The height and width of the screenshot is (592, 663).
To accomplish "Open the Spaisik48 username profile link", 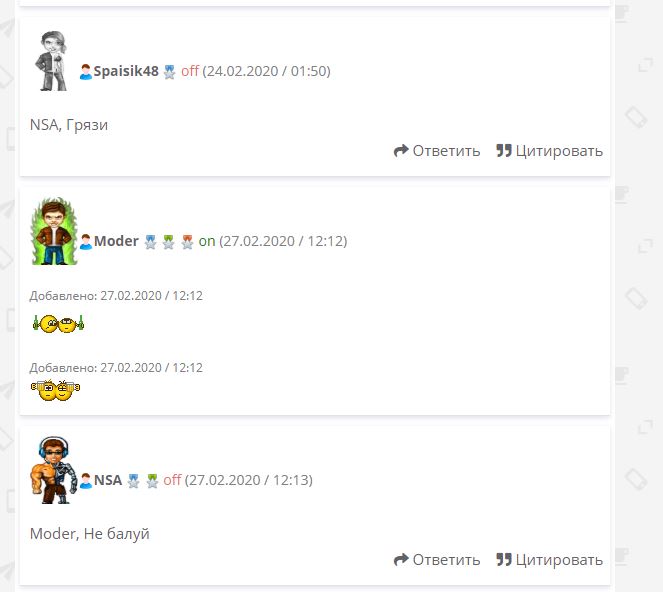I will pyautogui.click(x=126, y=71).
